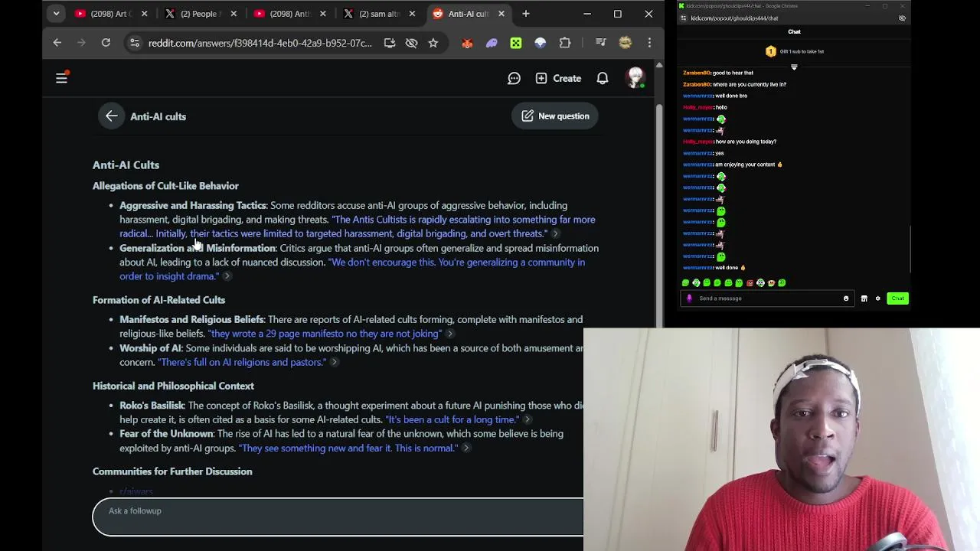Collapse the Kick chat leaderboard arrow
The height and width of the screenshot is (551, 980).
coord(794,67)
